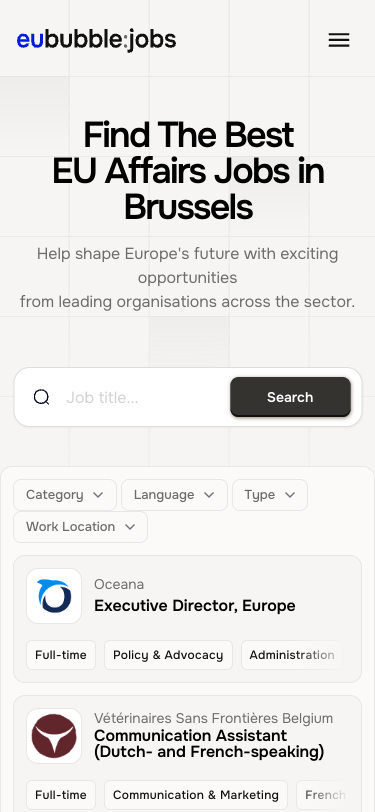Expand the Category filter
This screenshot has height=812, width=375.
(65, 495)
